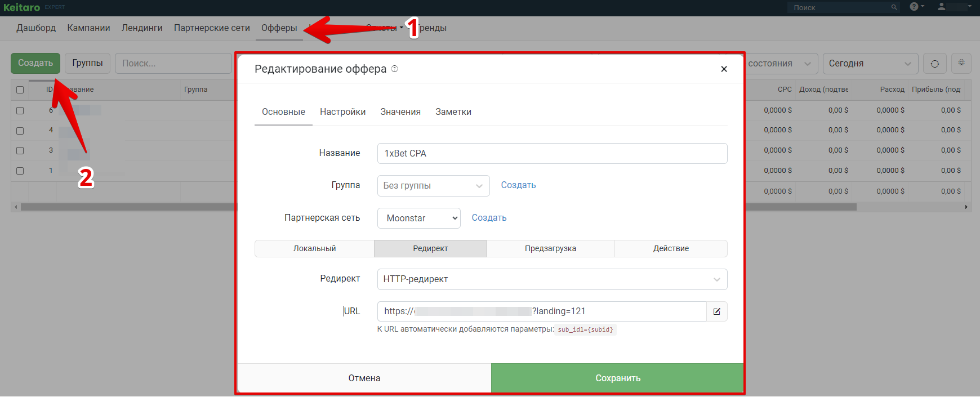Open the Партнерская сеть Moonstar select
This screenshot has width=980, height=397.
click(x=418, y=218)
